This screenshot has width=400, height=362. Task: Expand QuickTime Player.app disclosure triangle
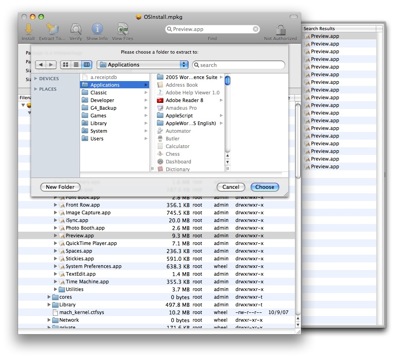(x=55, y=243)
